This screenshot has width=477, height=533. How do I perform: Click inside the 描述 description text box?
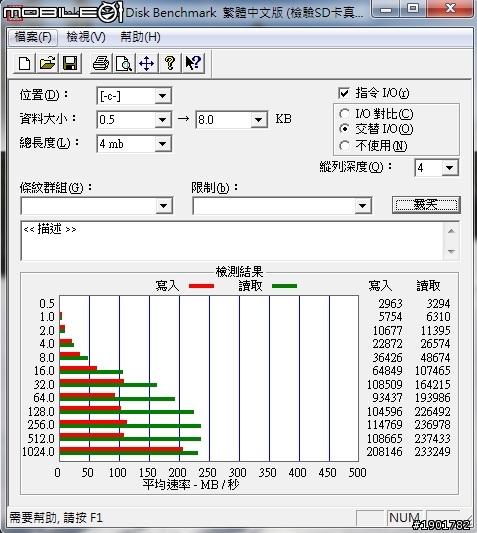pyautogui.click(x=233, y=241)
